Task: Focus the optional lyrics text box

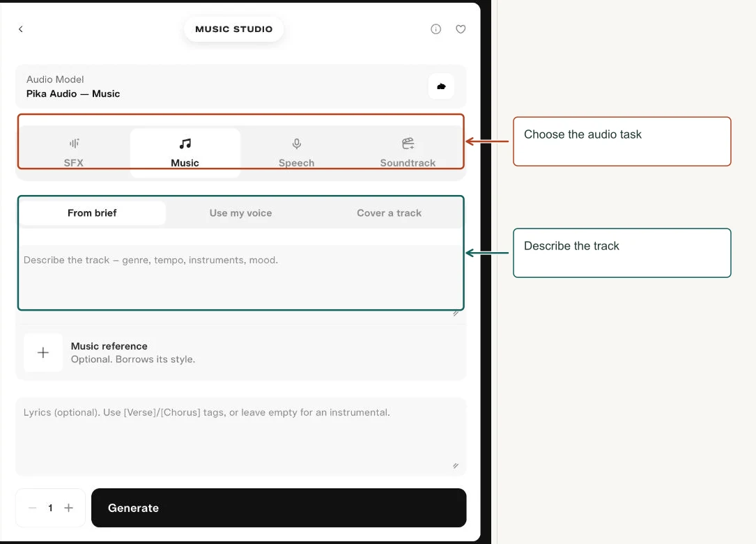Action: (x=240, y=437)
